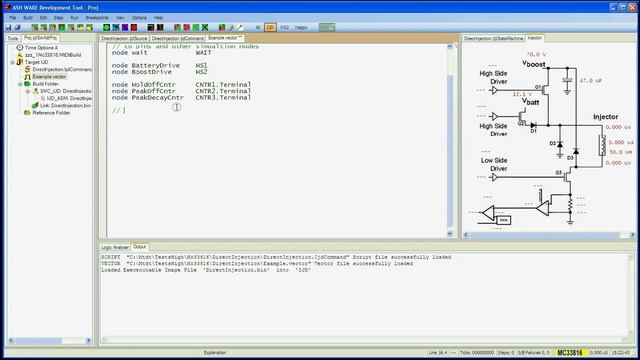Open the Step menu
Viewport: 640px width, 360px height.
[x=58, y=18]
